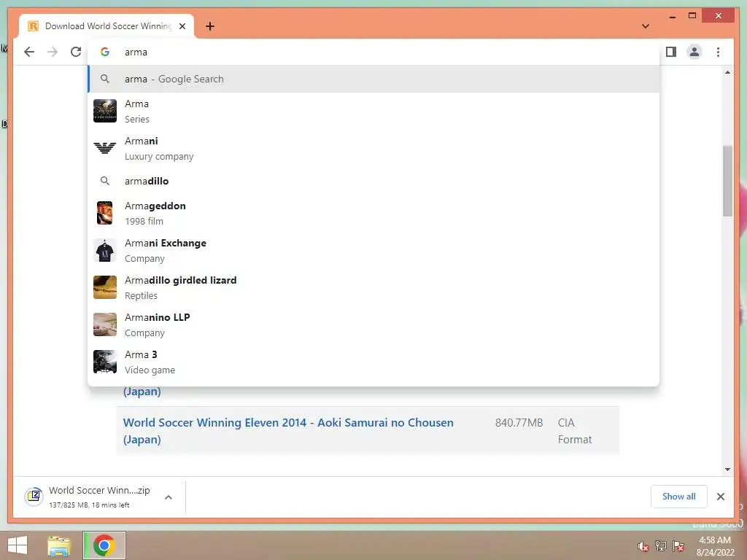Choose the Armani Exchange Company suggestion

(x=374, y=250)
